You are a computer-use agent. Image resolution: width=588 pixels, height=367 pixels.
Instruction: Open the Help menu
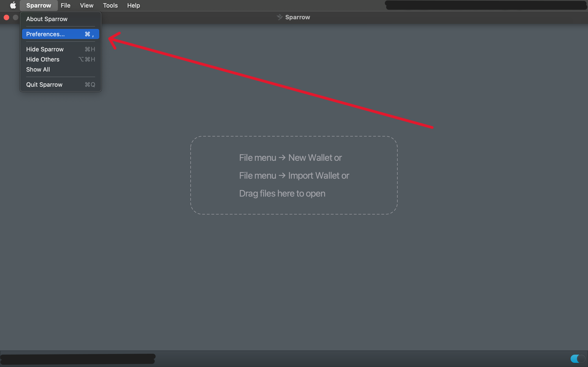133,5
